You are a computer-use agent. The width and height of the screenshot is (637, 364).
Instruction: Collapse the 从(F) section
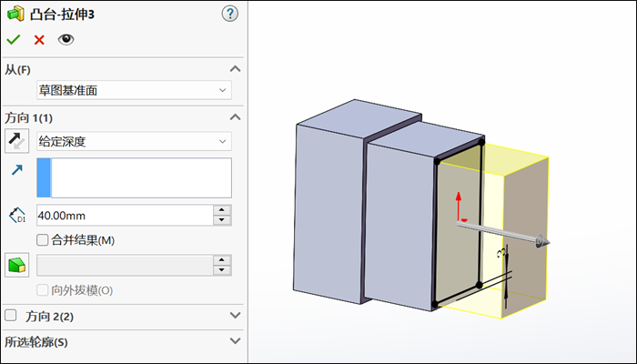coord(235,68)
